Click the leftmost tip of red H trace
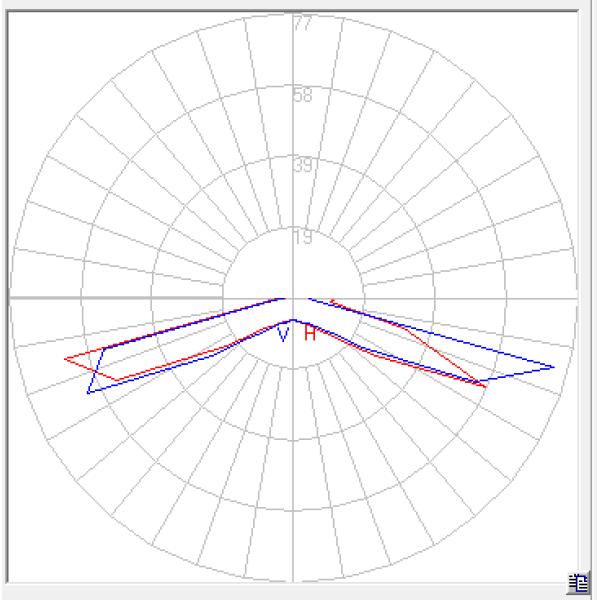This screenshot has width=600, height=600. tap(66, 357)
